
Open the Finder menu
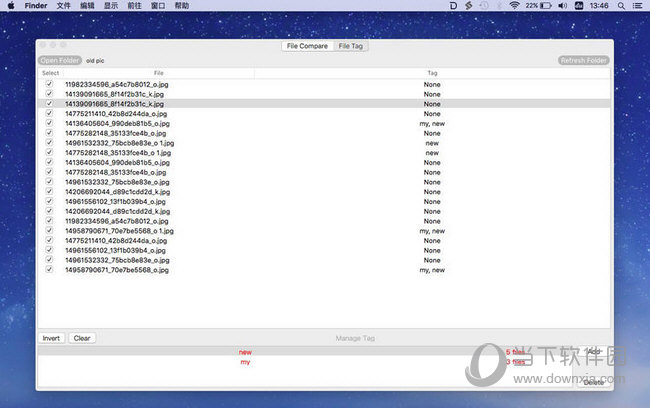[36, 5]
